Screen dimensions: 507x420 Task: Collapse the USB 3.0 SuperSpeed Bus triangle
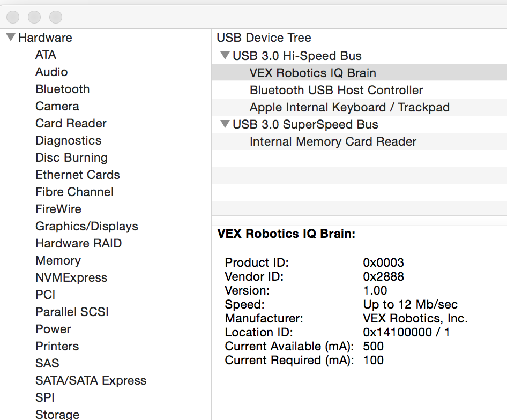click(225, 124)
